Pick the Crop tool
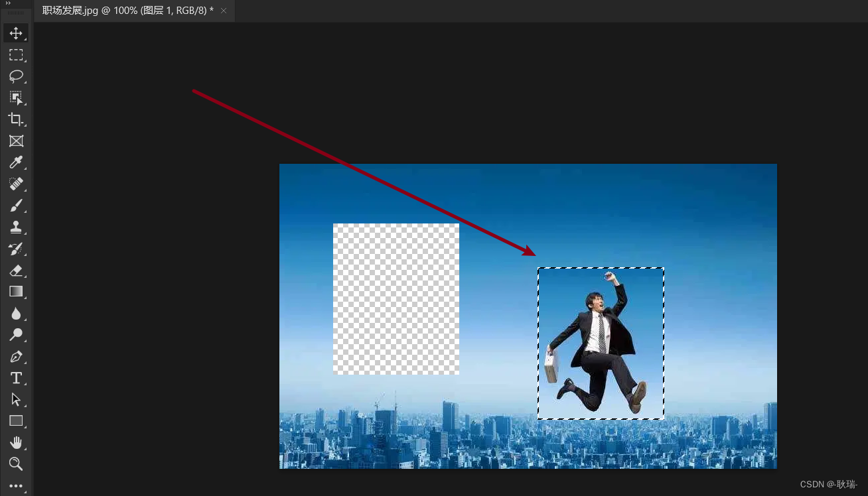The image size is (868, 496). (x=16, y=119)
